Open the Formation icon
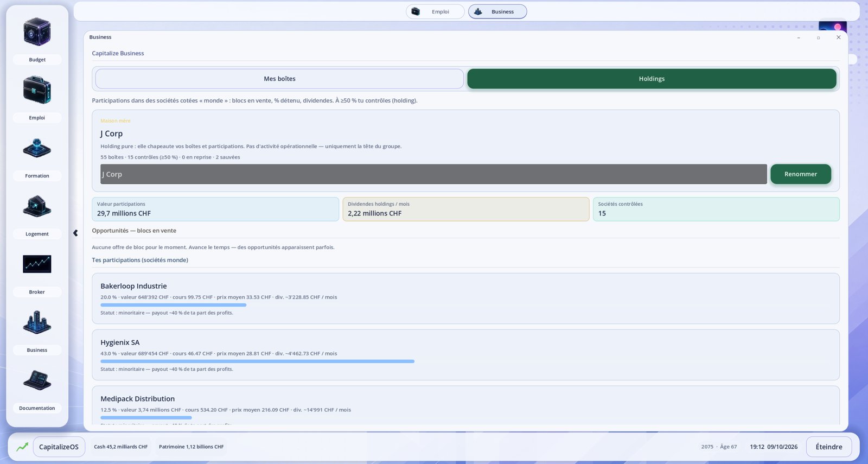Viewport: 868px width, 464px height. 37,148
